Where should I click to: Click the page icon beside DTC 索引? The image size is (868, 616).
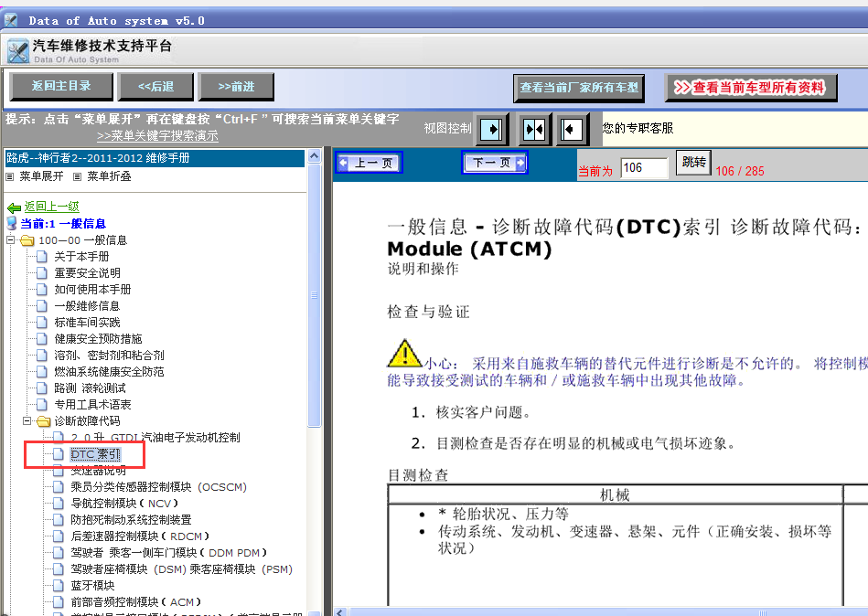click(x=59, y=454)
